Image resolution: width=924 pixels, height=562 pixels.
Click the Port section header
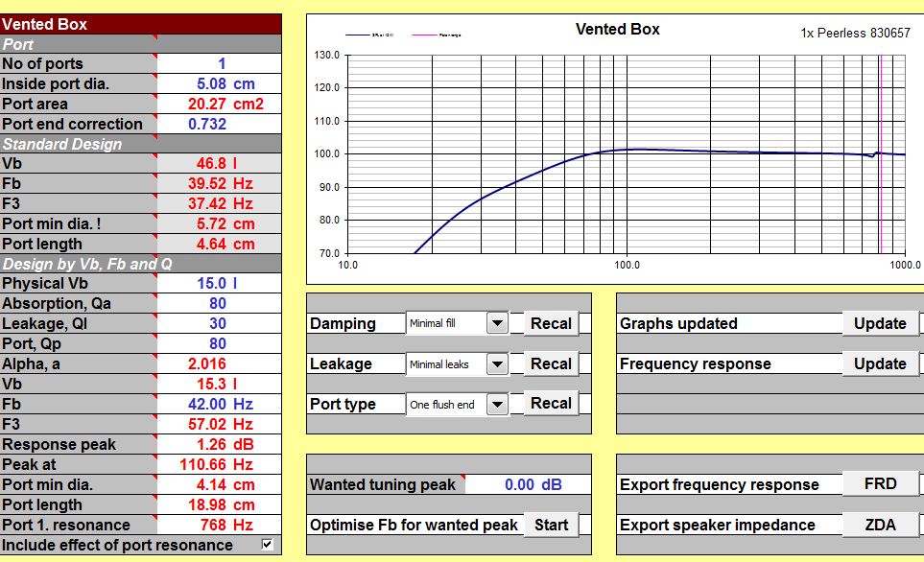click(x=141, y=44)
